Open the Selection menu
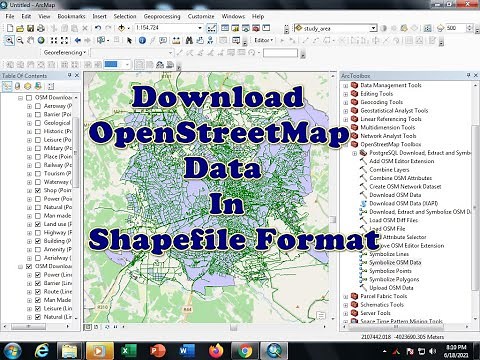This screenshot has width=480, height=360. pos(125,16)
